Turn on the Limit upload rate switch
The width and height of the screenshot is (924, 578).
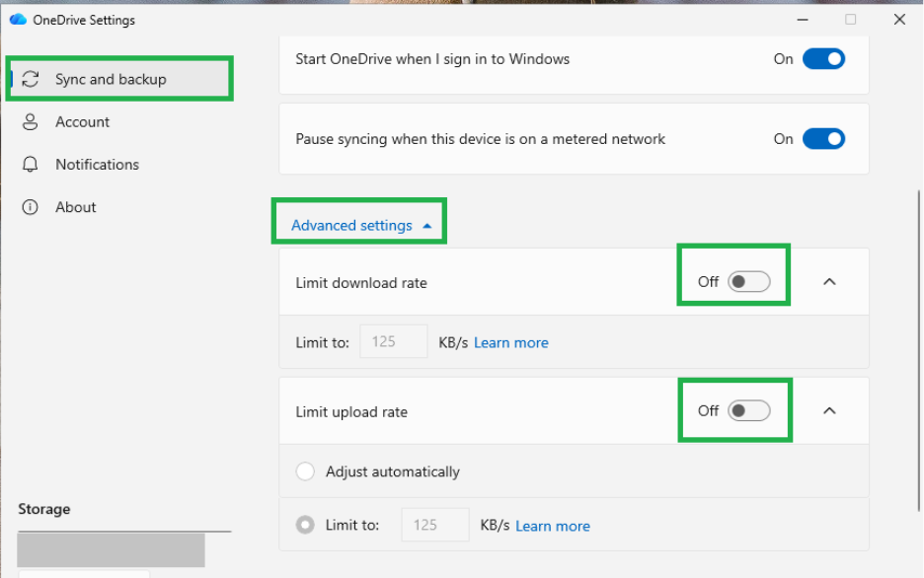[x=748, y=411]
